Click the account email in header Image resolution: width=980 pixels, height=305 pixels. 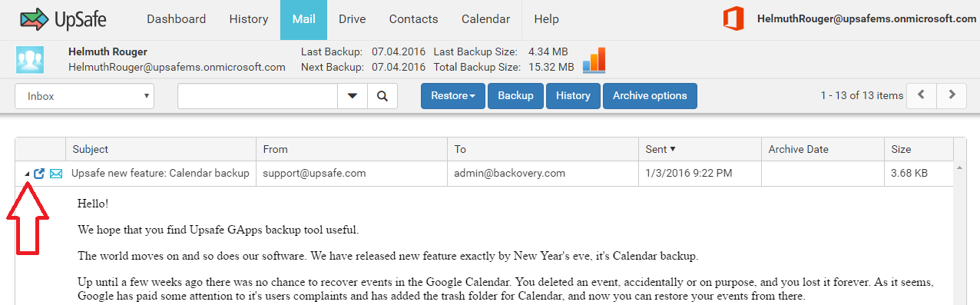866,19
